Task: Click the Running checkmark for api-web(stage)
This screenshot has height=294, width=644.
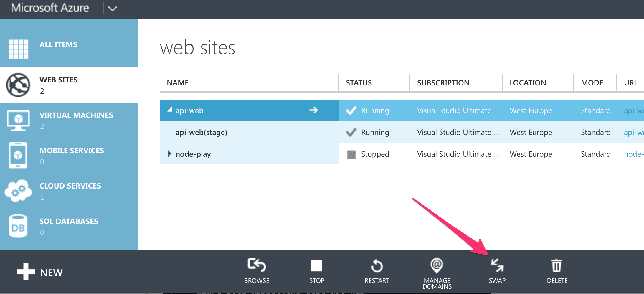Action: point(351,132)
